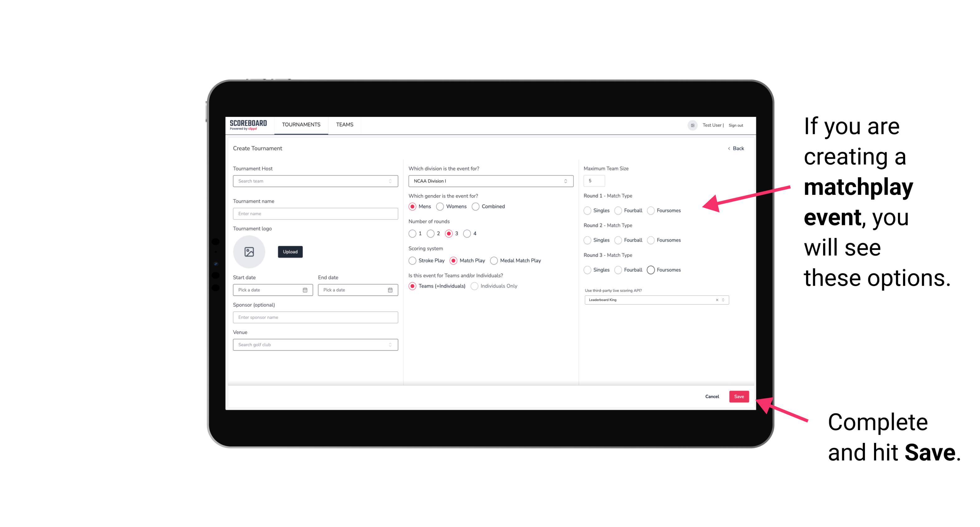Click the end date calendar icon
The image size is (980, 527).
[x=389, y=290]
